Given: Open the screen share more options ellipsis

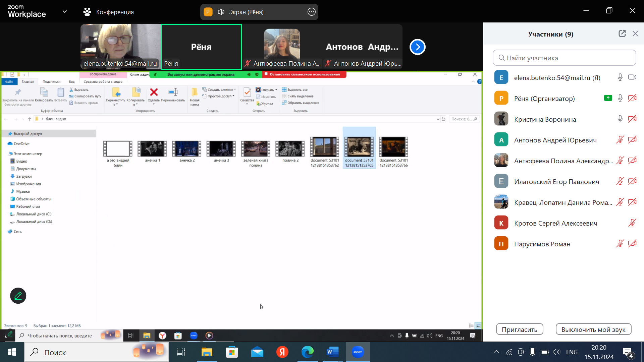Looking at the screenshot, I should click(x=311, y=12).
